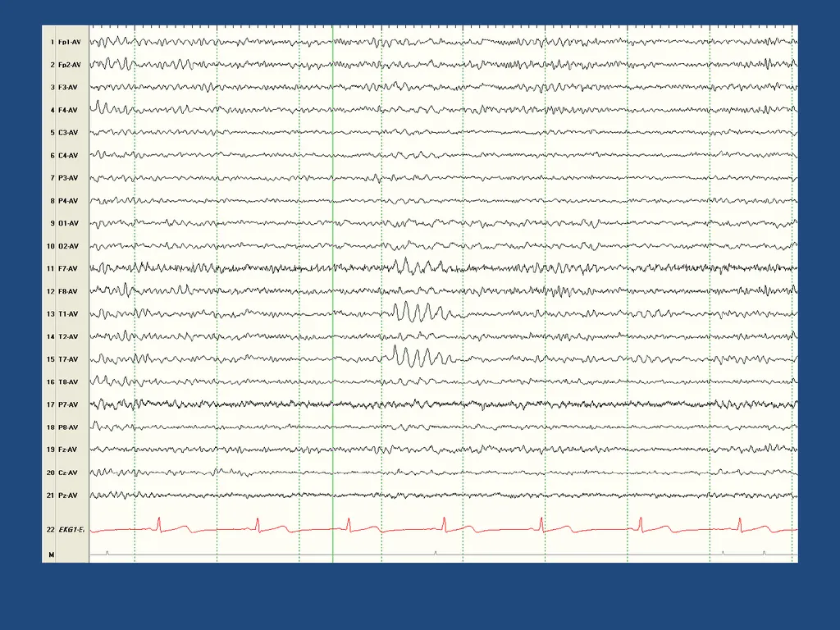Select channel label 16 T8-AV
The image size is (840, 630).
(62, 382)
